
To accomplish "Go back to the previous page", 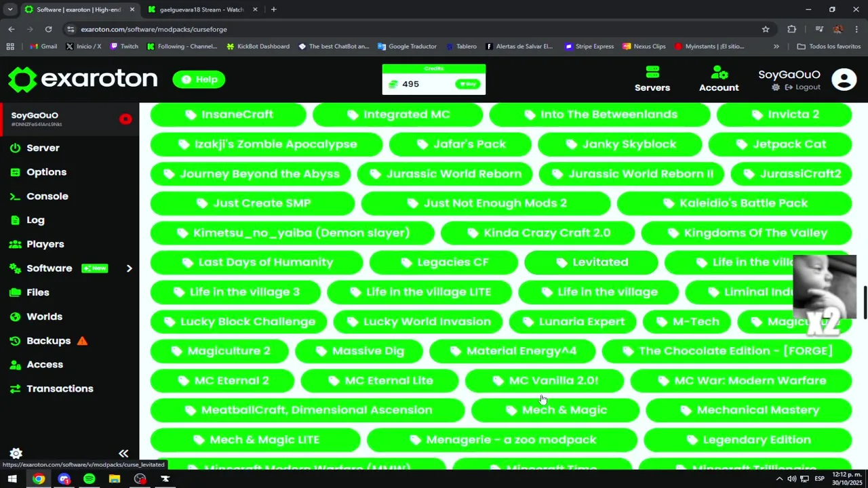I will tap(12, 29).
